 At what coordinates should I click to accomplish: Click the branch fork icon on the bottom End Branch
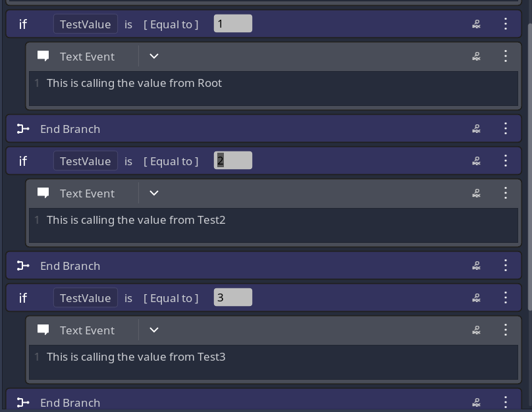pos(23,402)
